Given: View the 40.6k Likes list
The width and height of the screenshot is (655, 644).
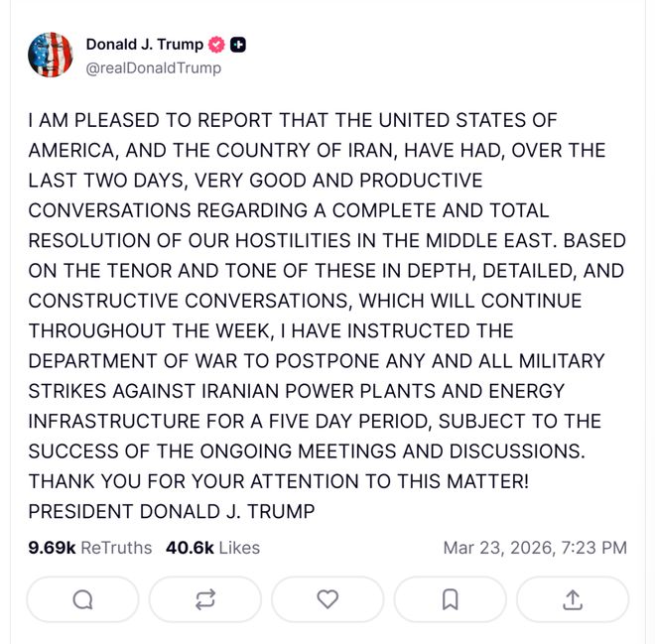Looking at the screenshot, I should pyautogui.click(x=212, y=548).
